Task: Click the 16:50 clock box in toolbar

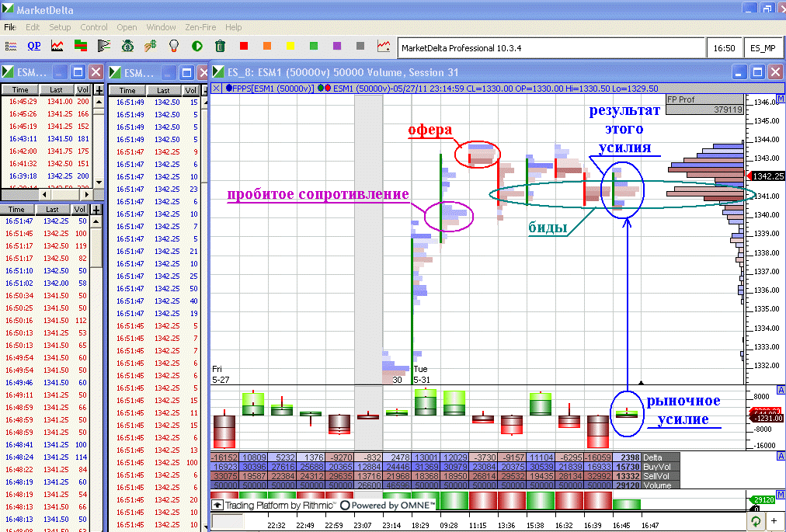Action: [724, 48]
